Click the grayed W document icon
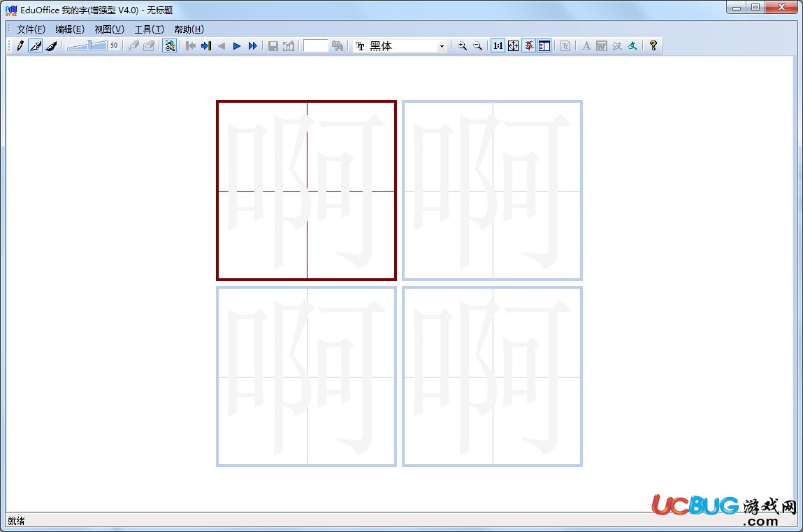This screenshot has height=532, width=803. 602,46
